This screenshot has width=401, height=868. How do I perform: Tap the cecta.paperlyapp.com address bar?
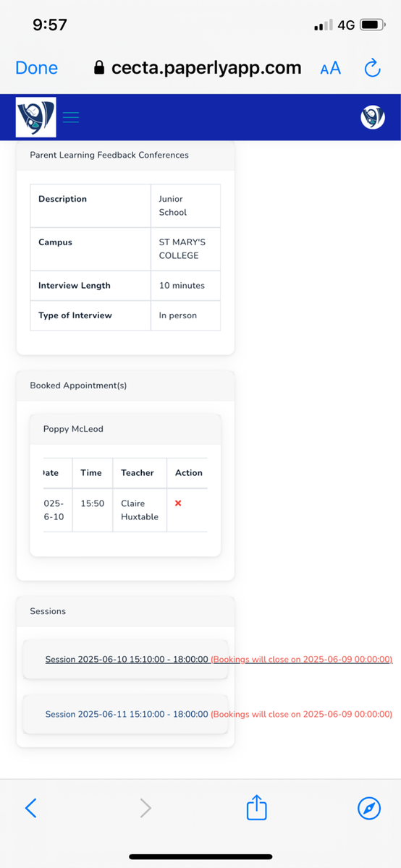[198, 68]
